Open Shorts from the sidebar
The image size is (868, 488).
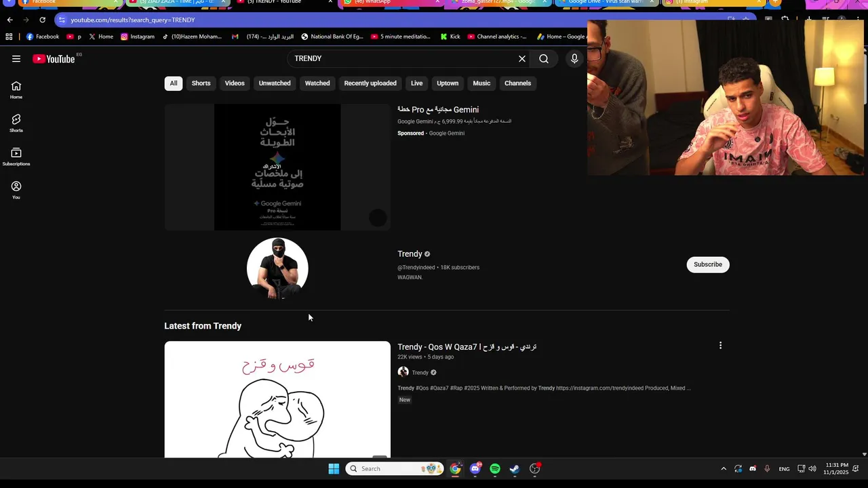16,123
